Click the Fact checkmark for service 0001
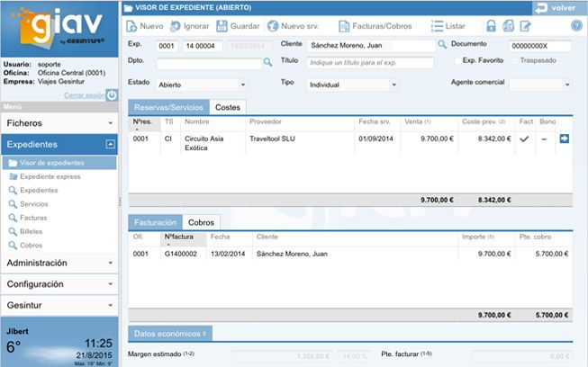 pyautogui.click(x=525, y=139)
